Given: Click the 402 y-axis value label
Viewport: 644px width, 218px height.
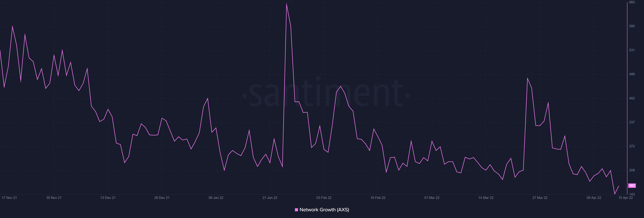Looking at the screenshot, I should click(632, 98).
